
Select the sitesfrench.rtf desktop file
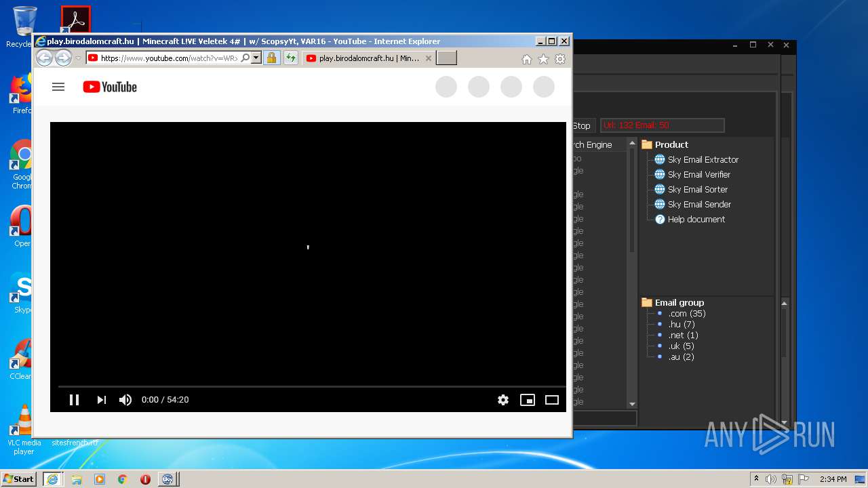tap(75, 443)
